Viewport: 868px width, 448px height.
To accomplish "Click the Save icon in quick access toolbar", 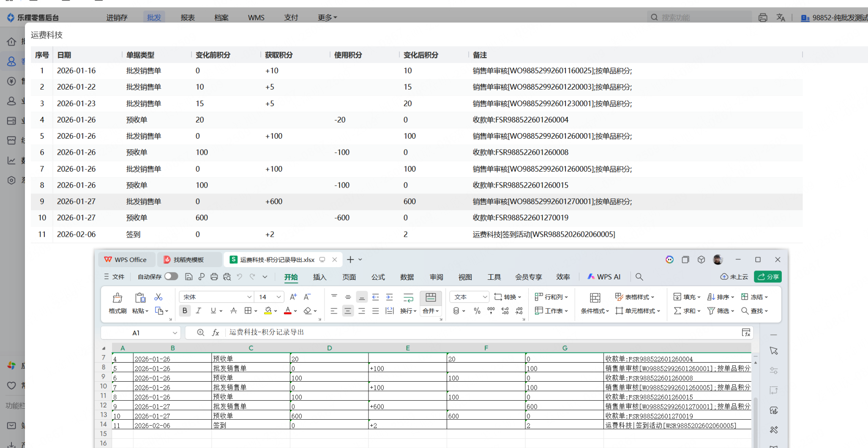I will coord(189,277).
